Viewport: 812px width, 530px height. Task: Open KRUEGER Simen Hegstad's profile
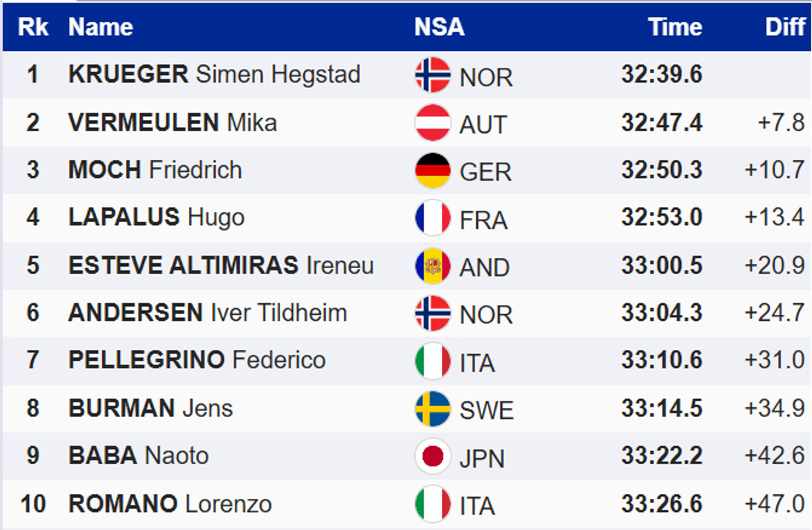[x=214, y=74]
